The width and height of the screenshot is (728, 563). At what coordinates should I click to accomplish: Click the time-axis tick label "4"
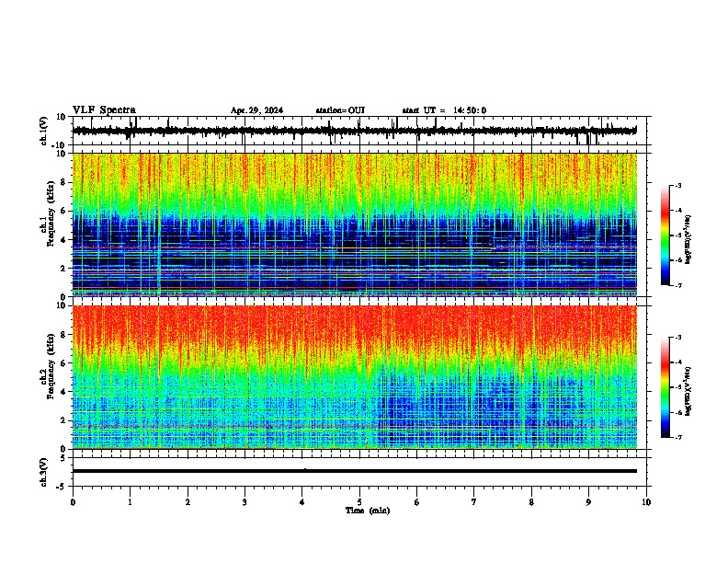pos(302,502)
